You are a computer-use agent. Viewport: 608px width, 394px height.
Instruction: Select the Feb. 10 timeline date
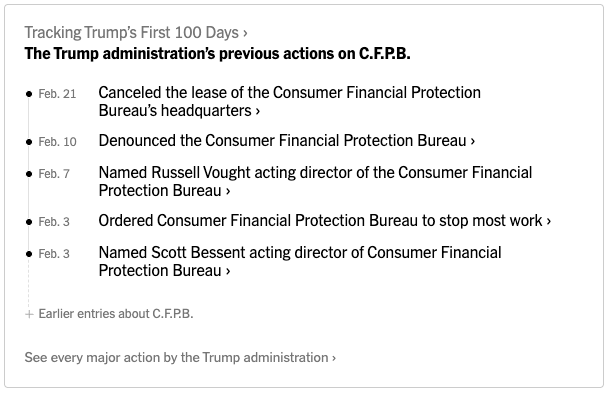click(x=57, y=142)
